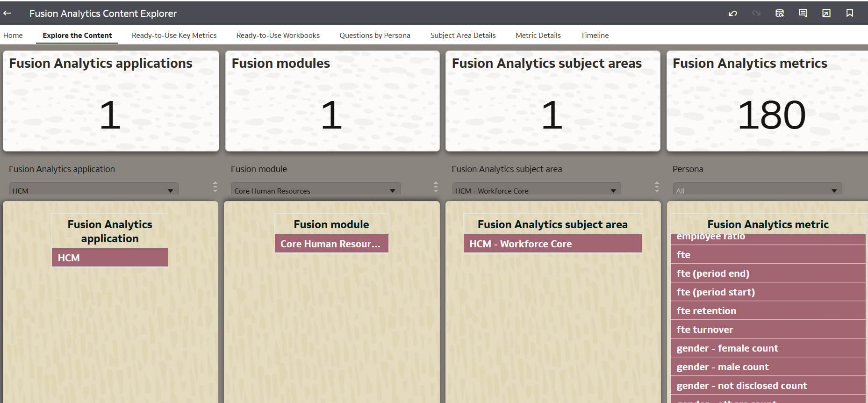Select the fte metric row
This screenshot has width=868, height=403.
(768, 254)
